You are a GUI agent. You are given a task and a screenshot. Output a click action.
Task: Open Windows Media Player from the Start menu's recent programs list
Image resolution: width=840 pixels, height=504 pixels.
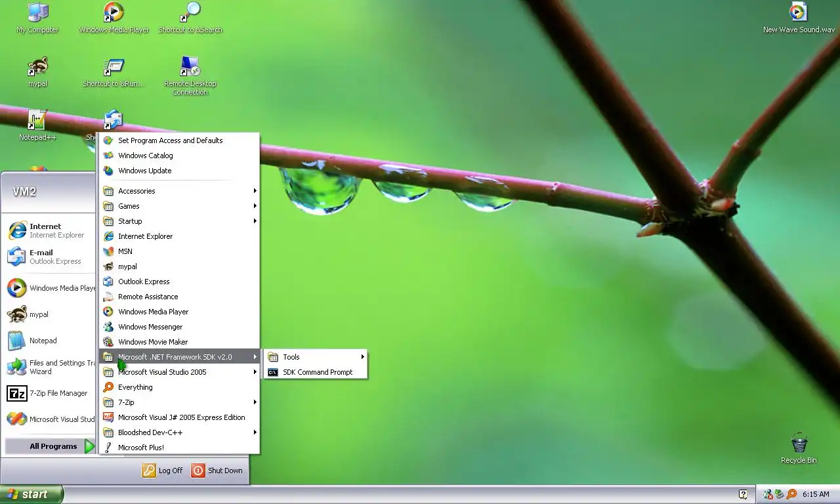[50, 288]
